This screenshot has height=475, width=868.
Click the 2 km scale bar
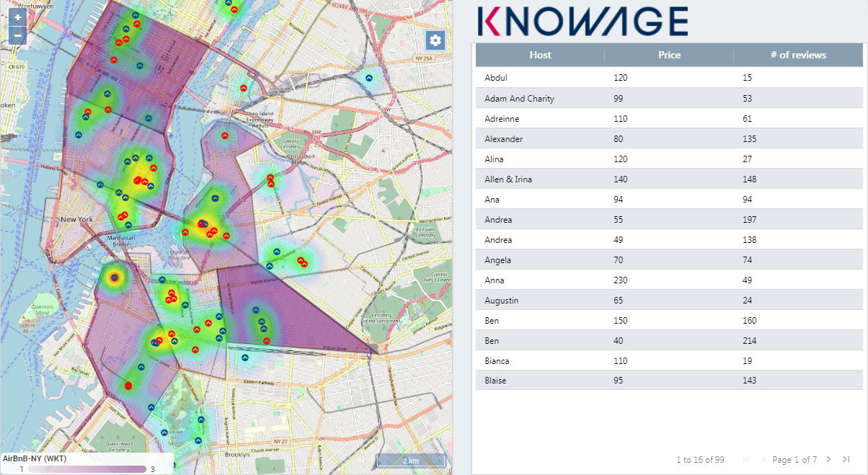click(x=411, y=461)
